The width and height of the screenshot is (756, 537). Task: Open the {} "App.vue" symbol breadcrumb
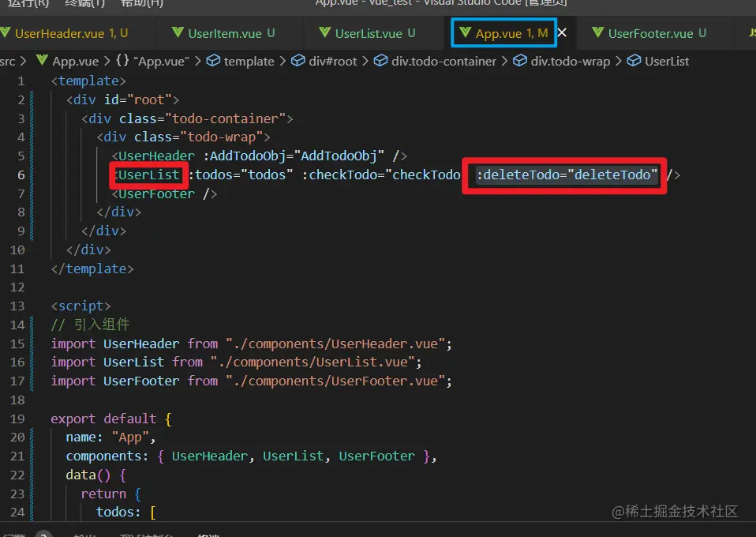(152, 62)
